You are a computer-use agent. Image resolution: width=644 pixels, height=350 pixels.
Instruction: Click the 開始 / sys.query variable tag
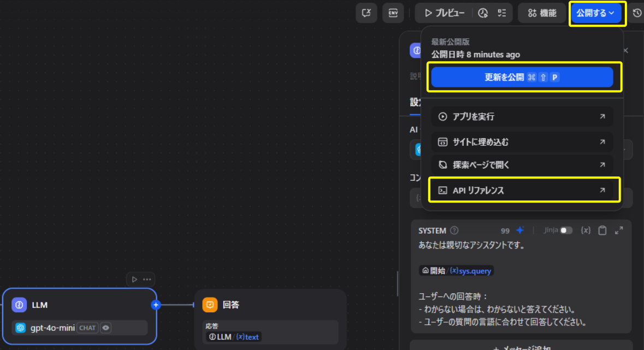(456, 271)
